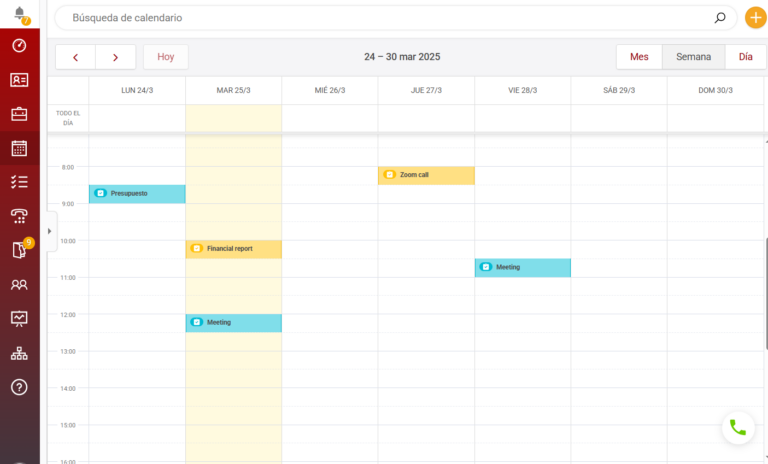Screen dimensions: 768x464
Task: Open the contacts card icon in sidebar
Action: pos(19,80)
